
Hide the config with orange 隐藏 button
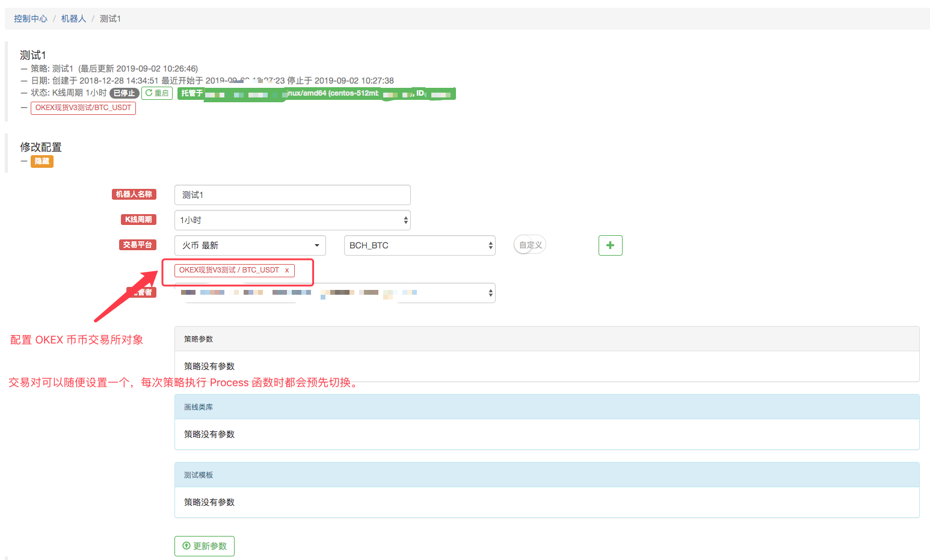pos(42,161)
